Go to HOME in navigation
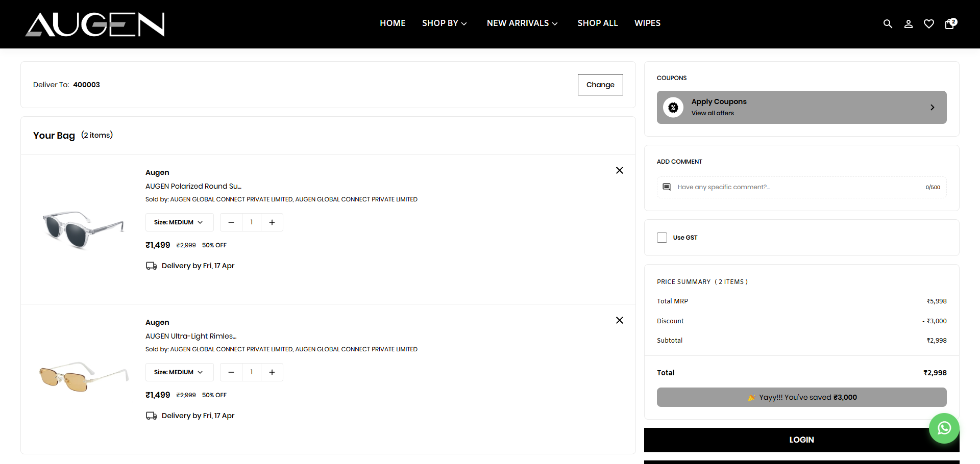Image resolution: width=980 pixels, height=464 pixels. (x=393, y=23)
